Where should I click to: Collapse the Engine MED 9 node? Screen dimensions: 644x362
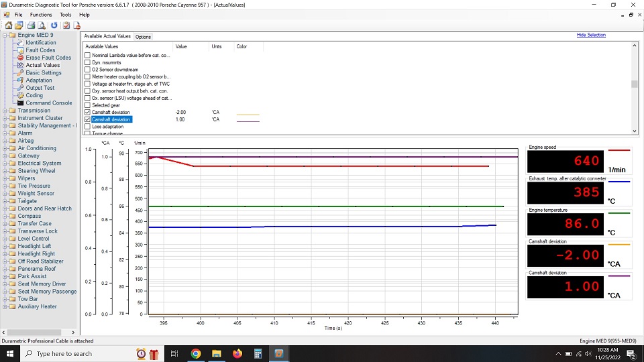click(5, 36)
